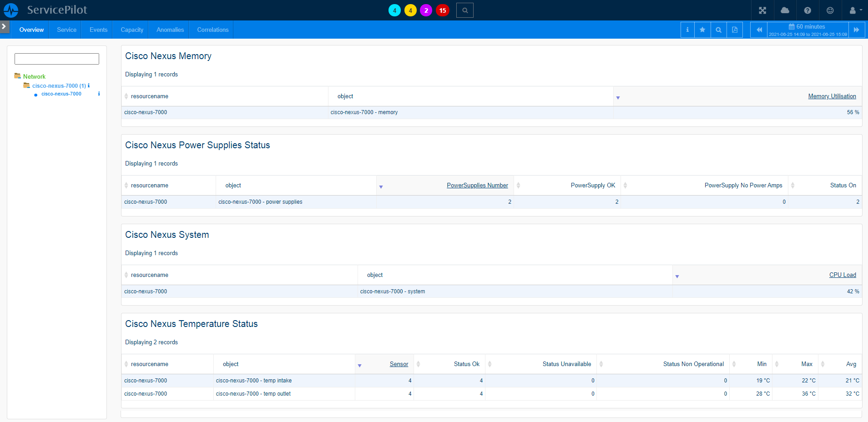Open the cloud icon in top bar
The width and height of the screenshot is (868, 422).
tap(785, 10)
